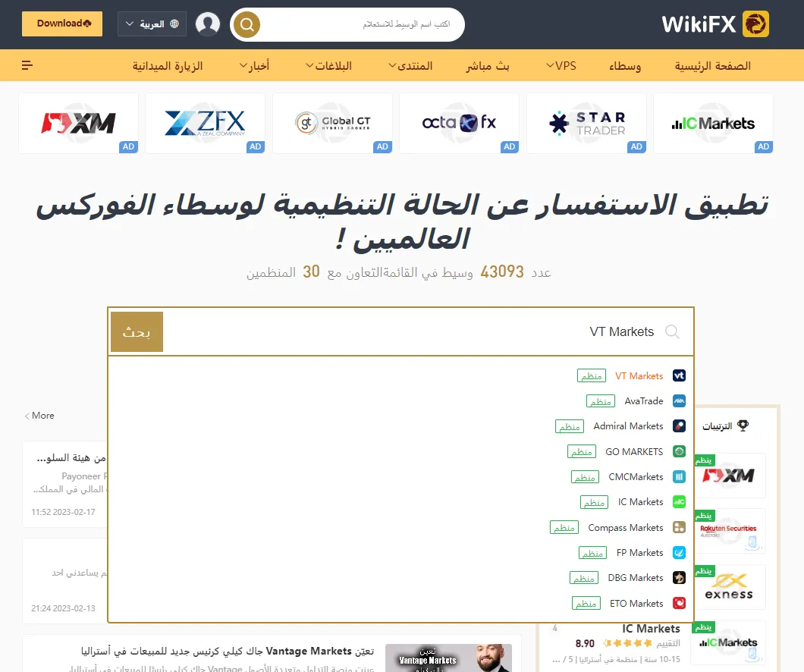Expand the البلاغات reports menu
Viewport: 804px width, 672px height.
click(x=328, y=66)
